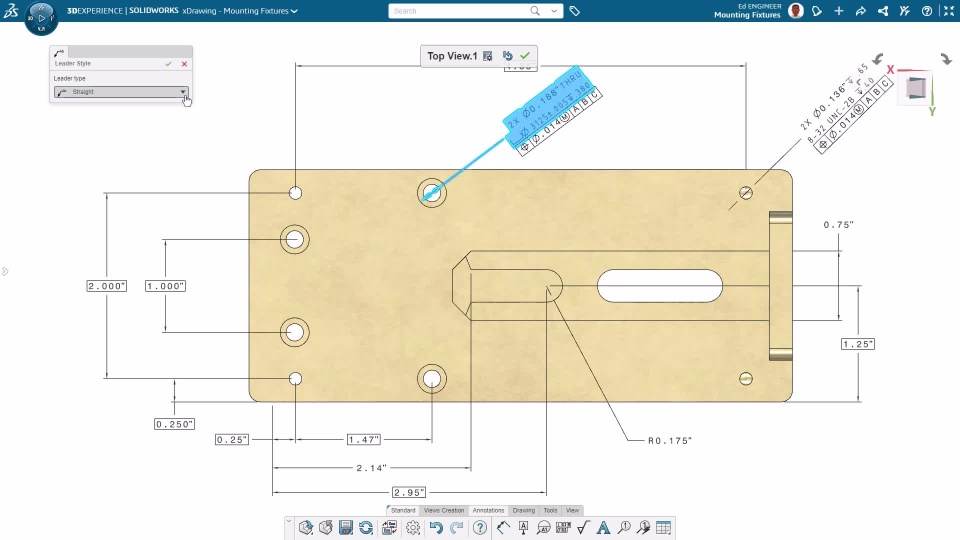Select the Datum target tool
960x540 pixels.
[543, 528]
